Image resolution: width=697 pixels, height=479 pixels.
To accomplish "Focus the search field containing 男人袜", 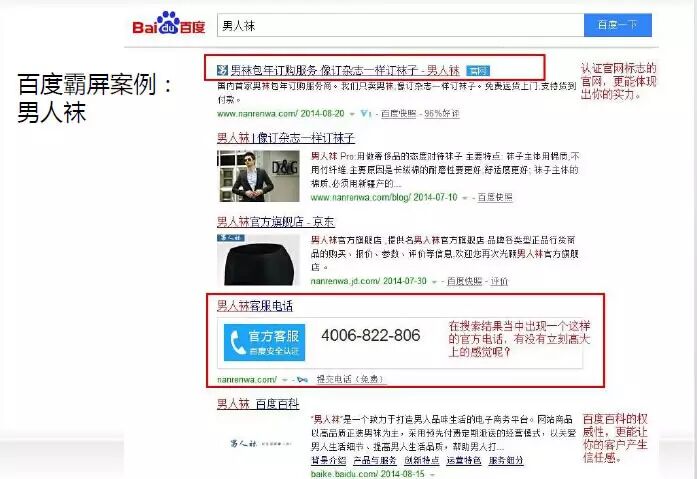I will pos(401,25).
